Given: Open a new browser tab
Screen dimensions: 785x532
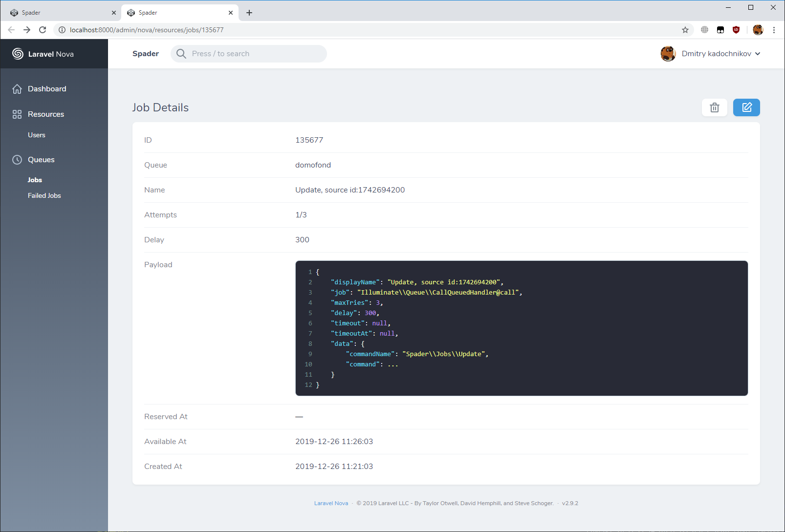Looking at the screenshot, I should click(249, 13).
